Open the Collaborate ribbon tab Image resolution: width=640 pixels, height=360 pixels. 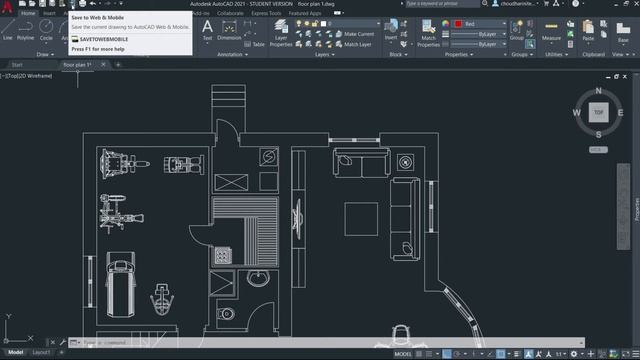[230, 13]
